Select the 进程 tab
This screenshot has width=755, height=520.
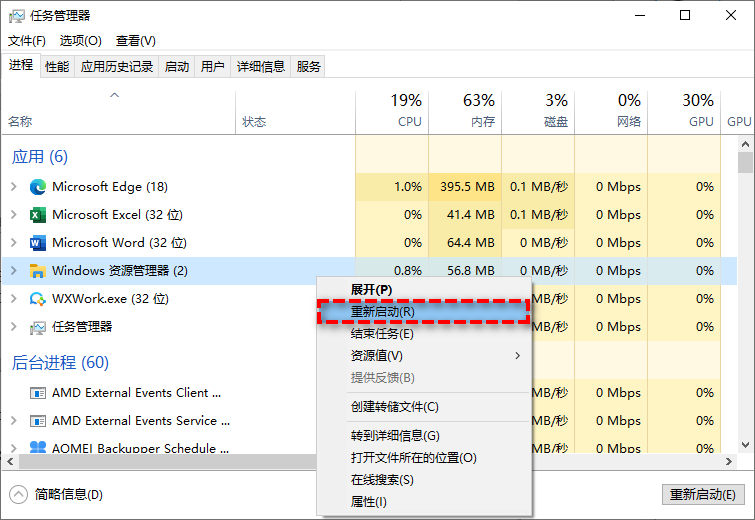point(21,65)
